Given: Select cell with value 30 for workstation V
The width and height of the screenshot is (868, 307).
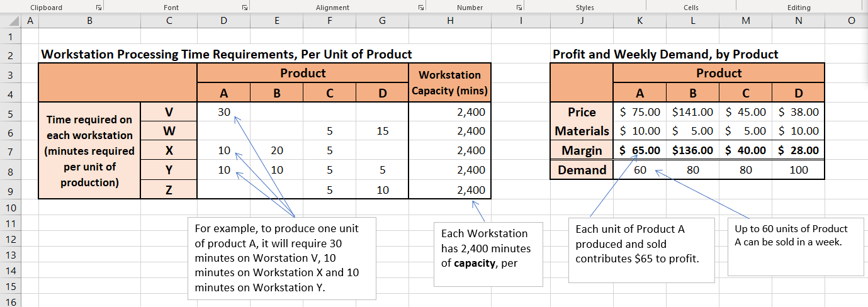Looking at the screenshot, I should pyautogui.click(x=224, y=112).
